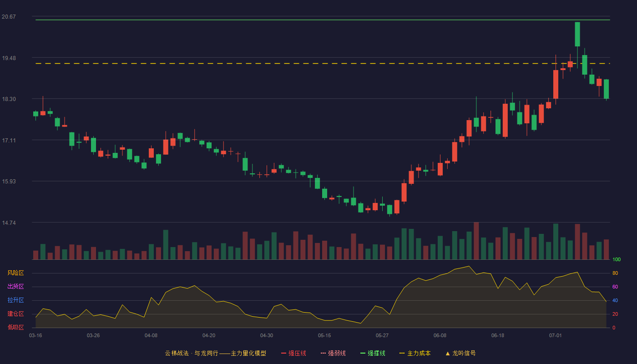
Task: Click the 05-27 date label
Action: tap(382, 335)
